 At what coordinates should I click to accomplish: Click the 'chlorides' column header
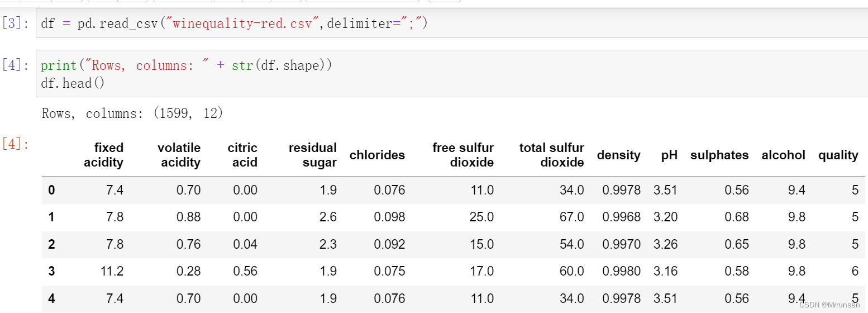[377, 155]
